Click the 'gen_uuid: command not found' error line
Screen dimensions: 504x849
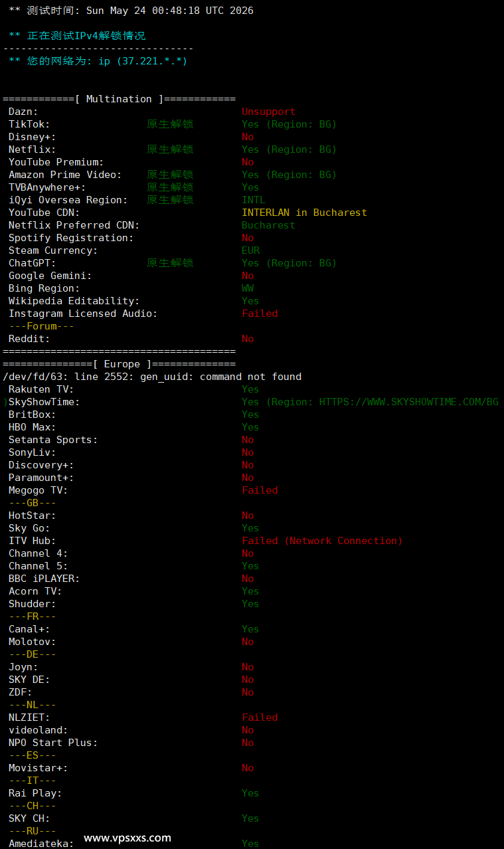[x=152, y=377]
